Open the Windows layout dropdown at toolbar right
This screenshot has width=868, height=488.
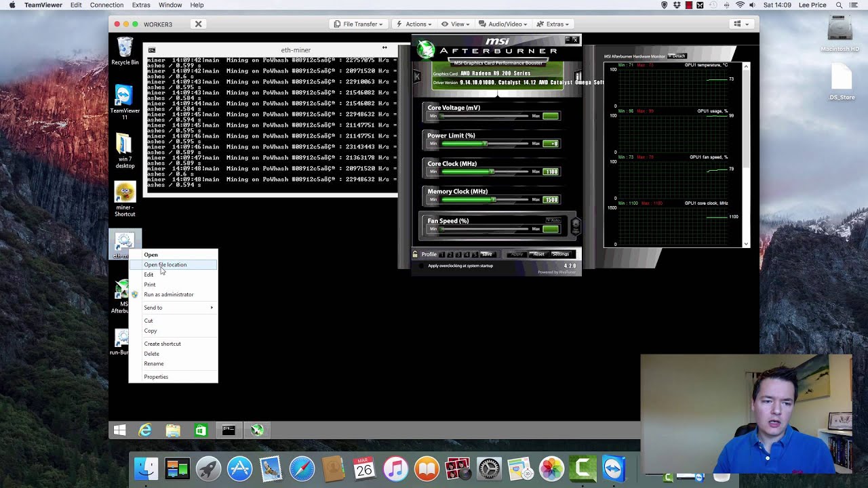point(741,24)
